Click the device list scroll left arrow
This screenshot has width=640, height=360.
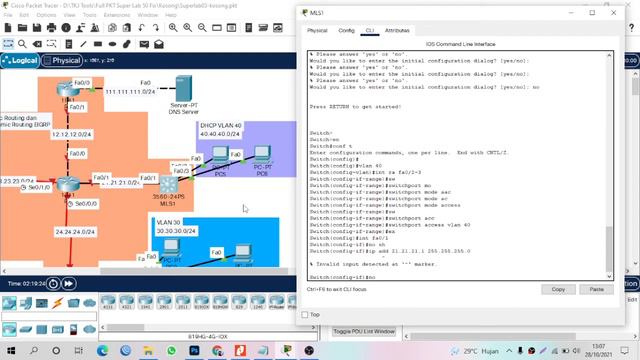pos(102,327)
